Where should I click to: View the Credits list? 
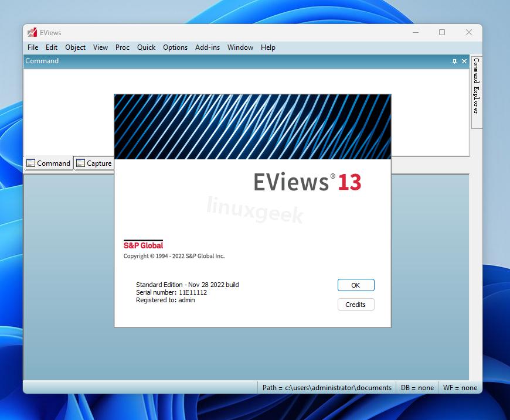355,304
